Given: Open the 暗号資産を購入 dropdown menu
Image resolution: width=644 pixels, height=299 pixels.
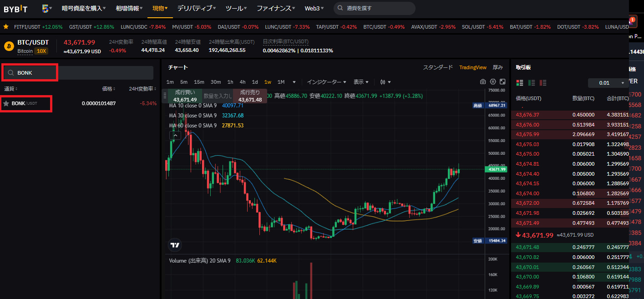Looking at the screenshot, I should [84, 8].
